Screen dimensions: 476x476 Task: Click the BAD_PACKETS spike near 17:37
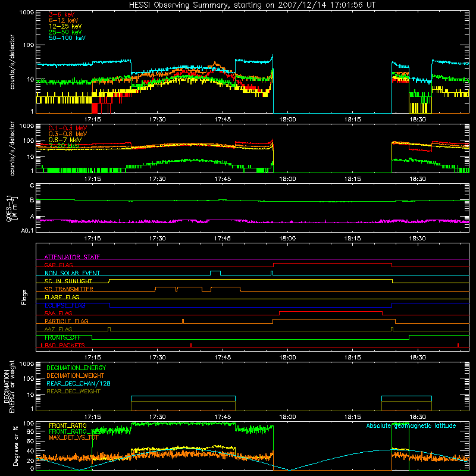coord(191,345)
